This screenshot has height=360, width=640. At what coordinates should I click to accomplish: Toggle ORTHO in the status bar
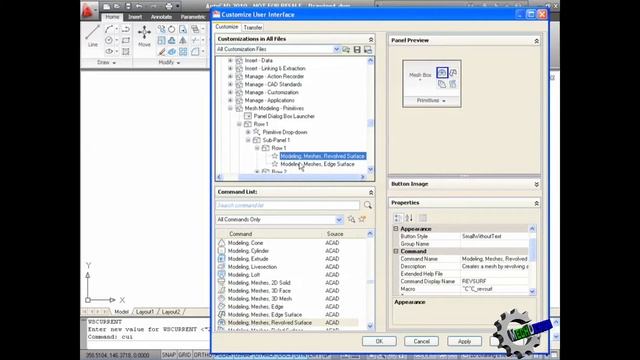click(202, 355)
